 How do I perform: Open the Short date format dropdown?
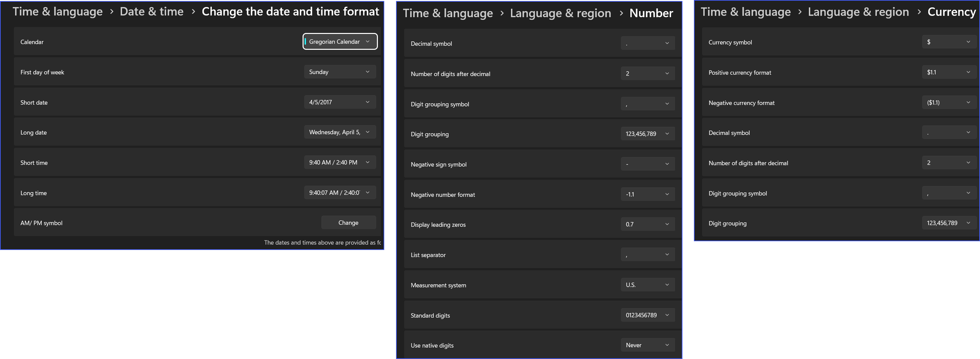(x=340, y=102)
